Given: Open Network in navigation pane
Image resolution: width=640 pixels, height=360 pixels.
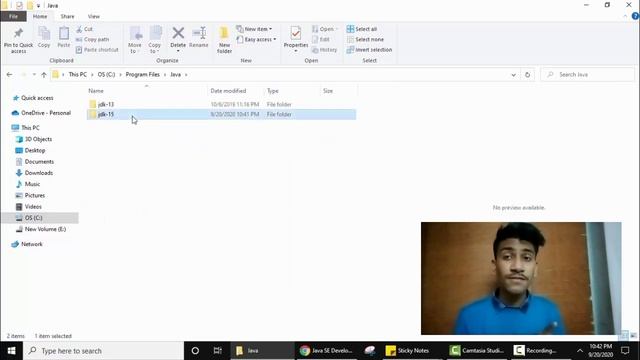Looking at the screenshot, I should [31, 244].
